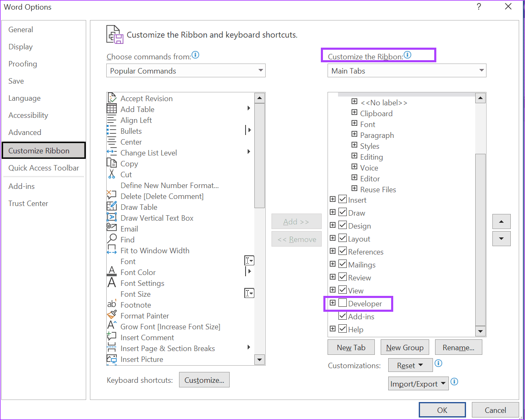
Task: Uncheck the References tab checkbox
Action: click(343, 251)
